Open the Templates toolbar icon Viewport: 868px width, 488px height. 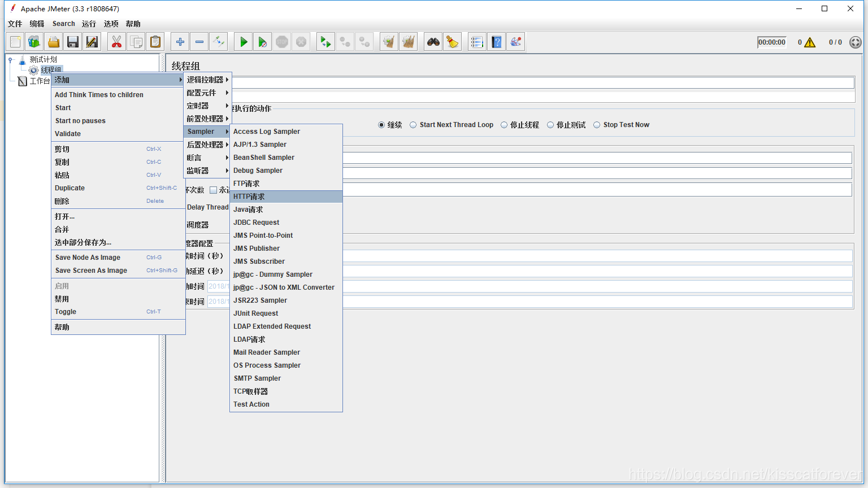(34, 42)
